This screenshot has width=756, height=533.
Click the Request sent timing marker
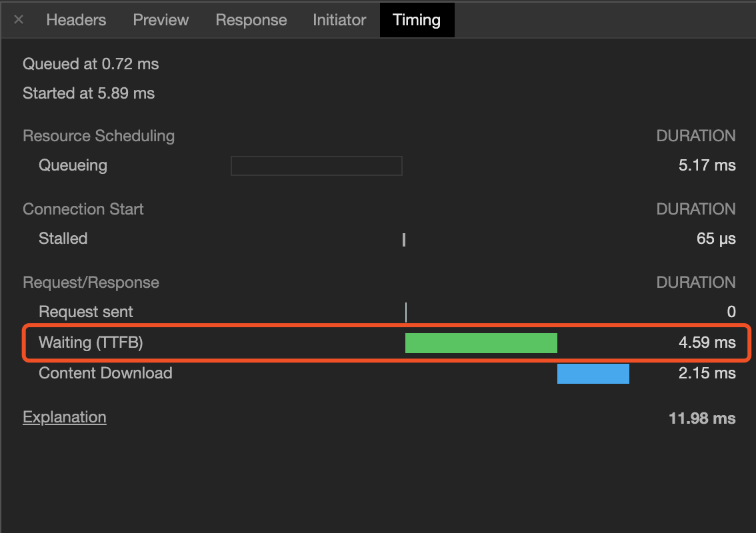(405, 312)
